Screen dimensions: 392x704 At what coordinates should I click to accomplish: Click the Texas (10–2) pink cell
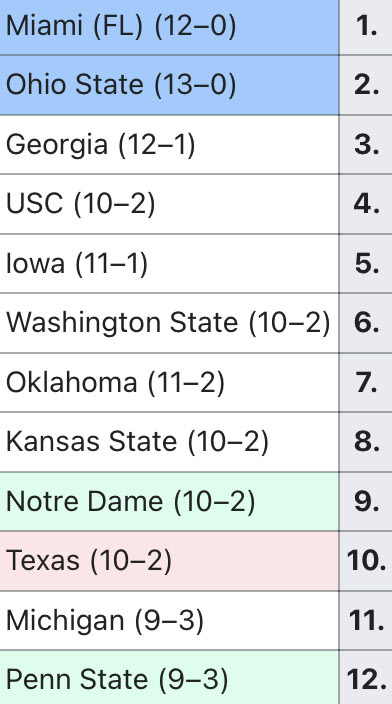coord(169,561)
